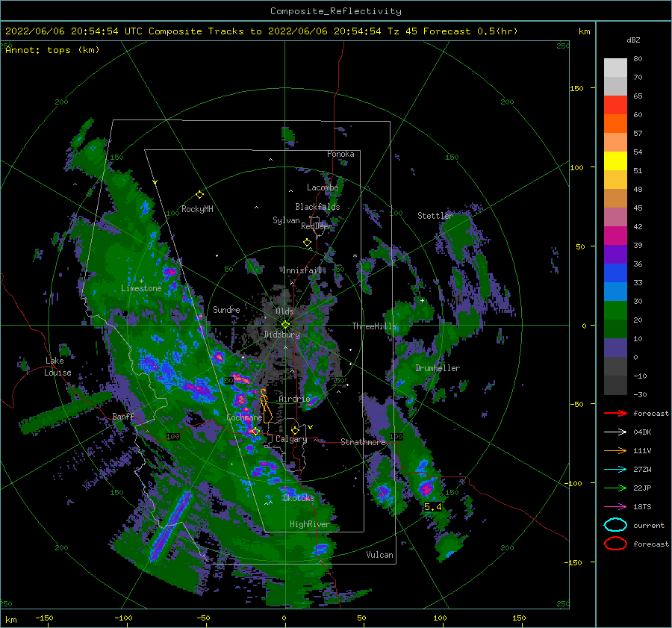Click the cyan current ellipse icon
The height and width of the screenshot is (628, 672).
[615, 525]
